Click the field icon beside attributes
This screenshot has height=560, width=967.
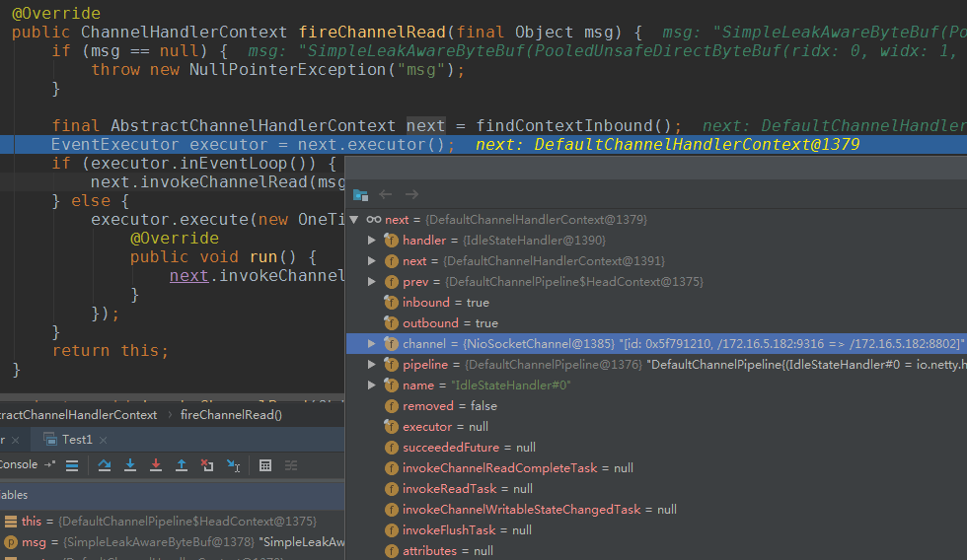pos(391,551)
